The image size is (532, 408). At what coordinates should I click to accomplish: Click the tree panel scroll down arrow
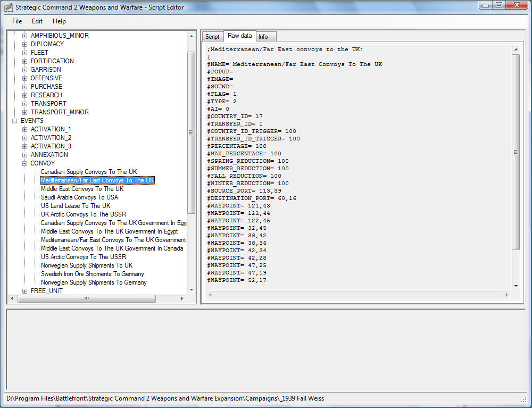[192, 289]
